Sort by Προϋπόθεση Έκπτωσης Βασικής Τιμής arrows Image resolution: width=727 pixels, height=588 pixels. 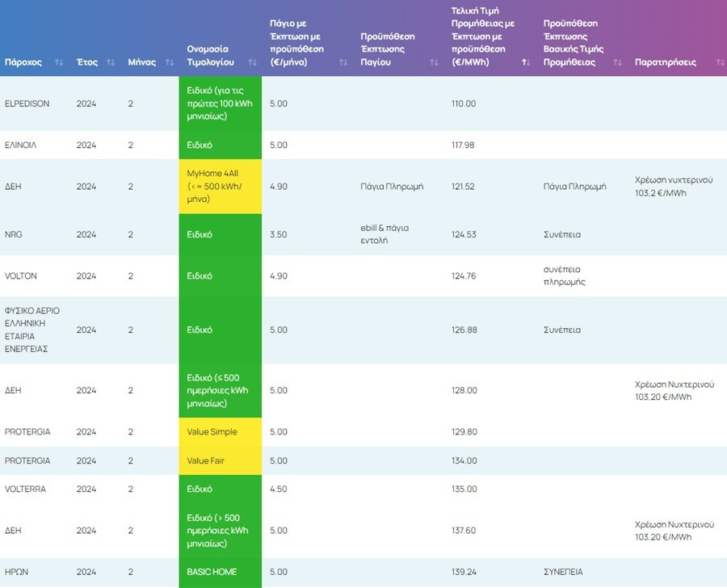tap(618, 62)
